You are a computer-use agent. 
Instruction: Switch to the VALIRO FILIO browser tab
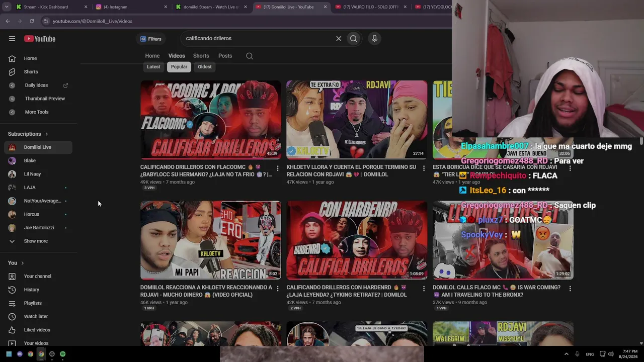[370, 7]
